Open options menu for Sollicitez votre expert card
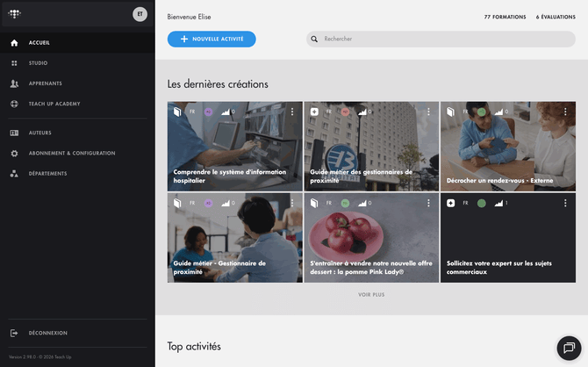The width and height of the screenshot is (588, 367). pos(565,203)
